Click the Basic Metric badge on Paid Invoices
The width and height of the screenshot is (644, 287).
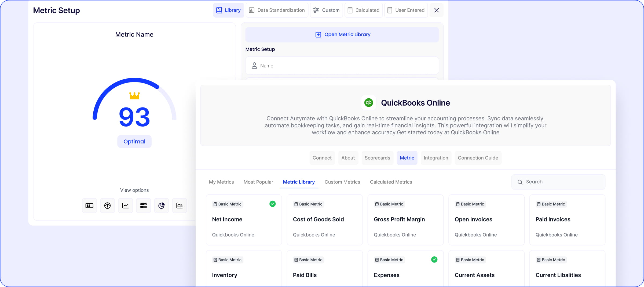pyautogui.click(x=551, y=204)
